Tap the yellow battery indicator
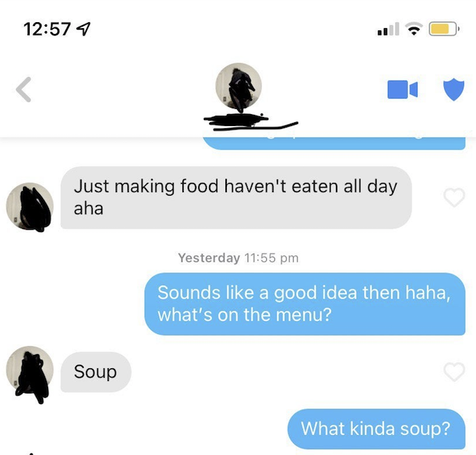The image size is (476, 455). tap(443, 29)
